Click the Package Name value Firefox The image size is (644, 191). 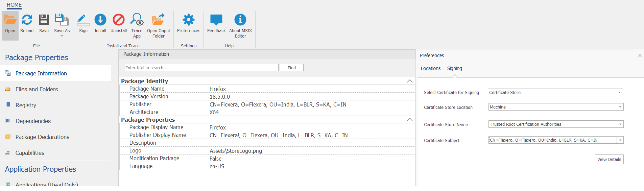(311, 89)
